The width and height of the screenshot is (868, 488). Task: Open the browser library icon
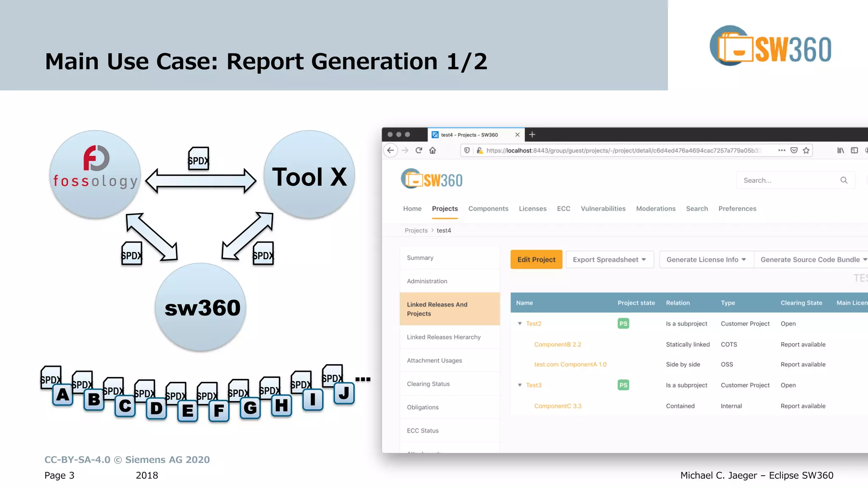click(840, 151)
